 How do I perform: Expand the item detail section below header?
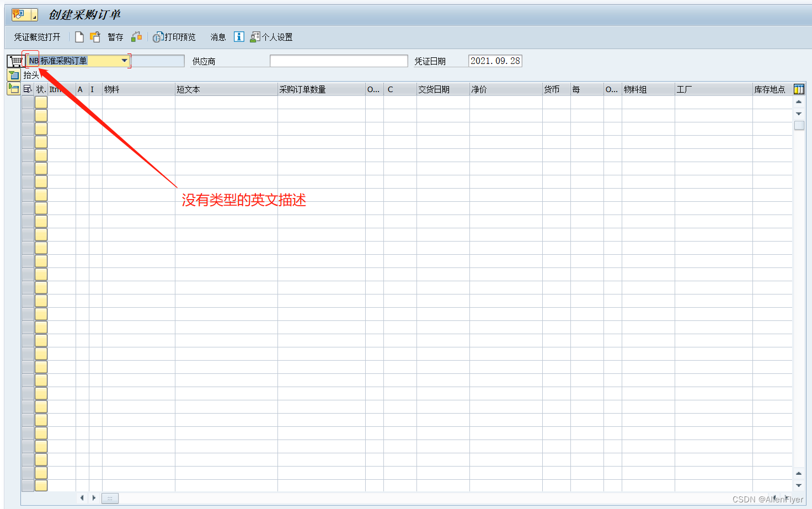click(x=13, y=88)
